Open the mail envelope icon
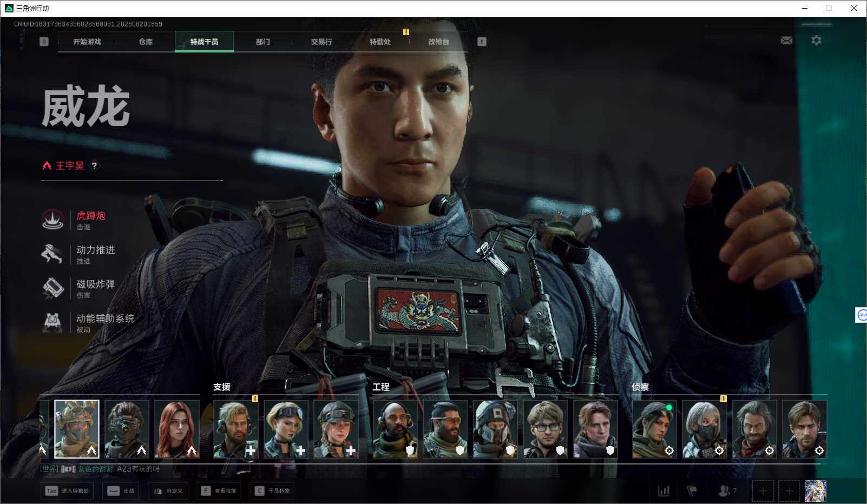Viewport: 867px width, 504px height. click(x=786, y=41)
